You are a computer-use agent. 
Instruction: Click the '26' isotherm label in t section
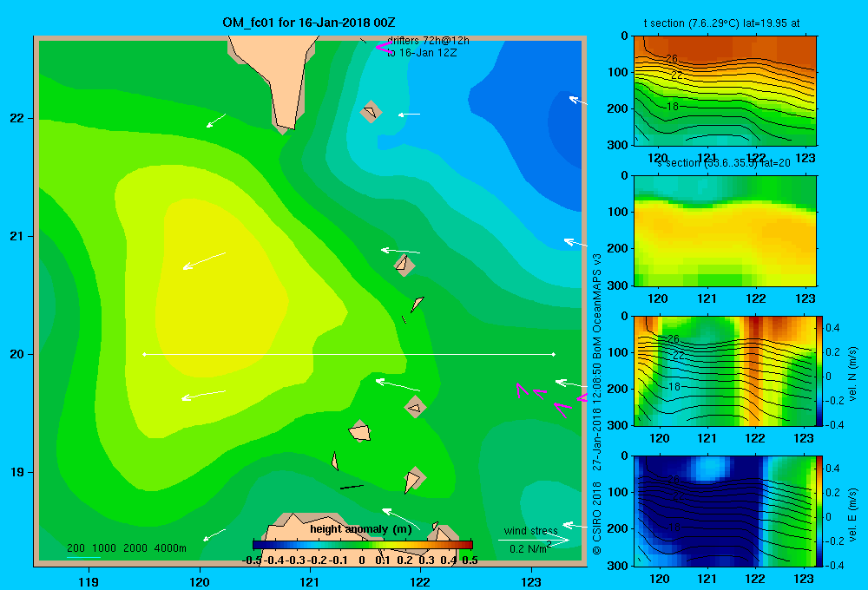coord(672,58)
